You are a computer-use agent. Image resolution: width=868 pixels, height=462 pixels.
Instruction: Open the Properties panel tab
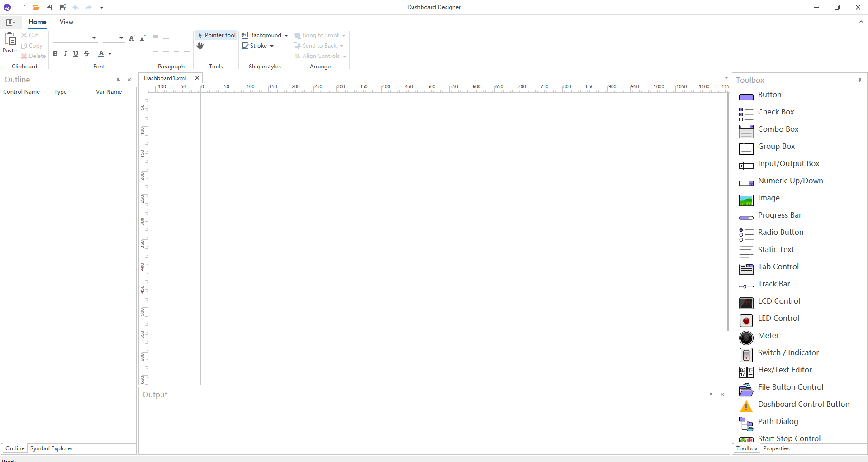pos(776,448)
